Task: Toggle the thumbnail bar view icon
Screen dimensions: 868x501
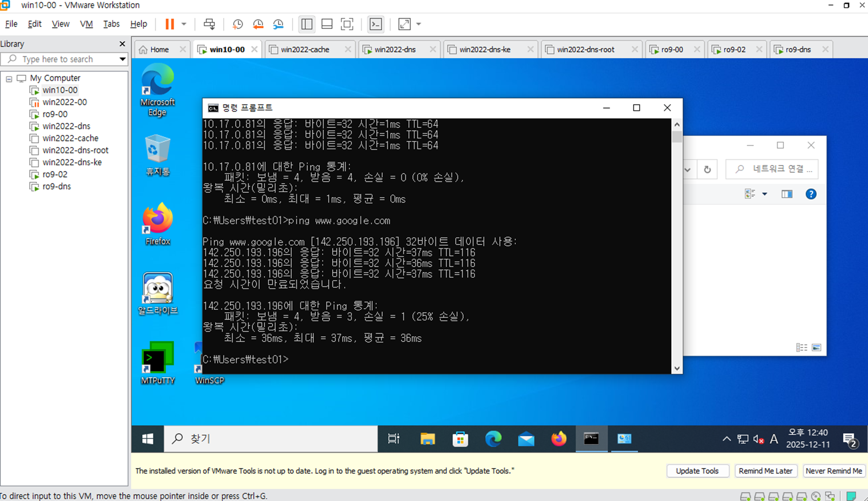Action: click(326, 24)
